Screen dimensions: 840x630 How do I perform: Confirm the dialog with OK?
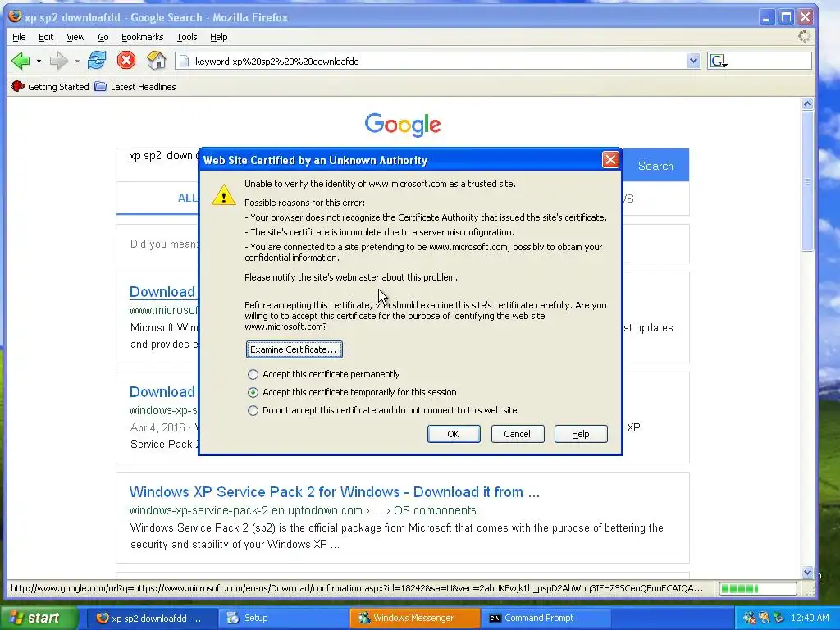point(453,434)
